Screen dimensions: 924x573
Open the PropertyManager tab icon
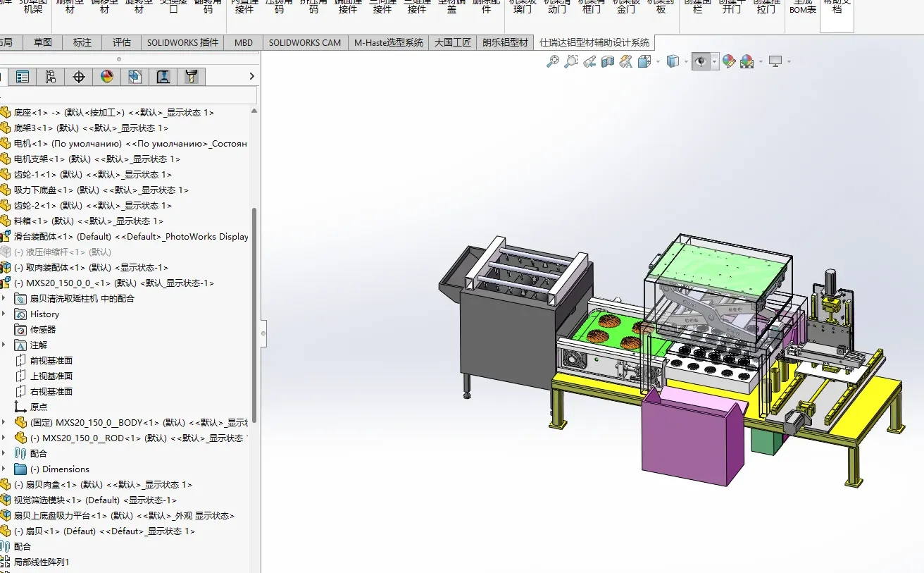(23, 77)
